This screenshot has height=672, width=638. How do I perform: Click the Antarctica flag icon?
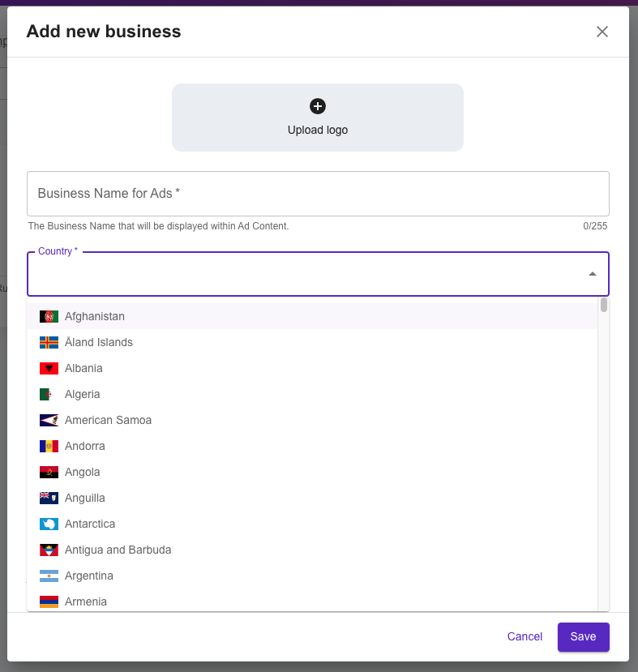(49, 524)
